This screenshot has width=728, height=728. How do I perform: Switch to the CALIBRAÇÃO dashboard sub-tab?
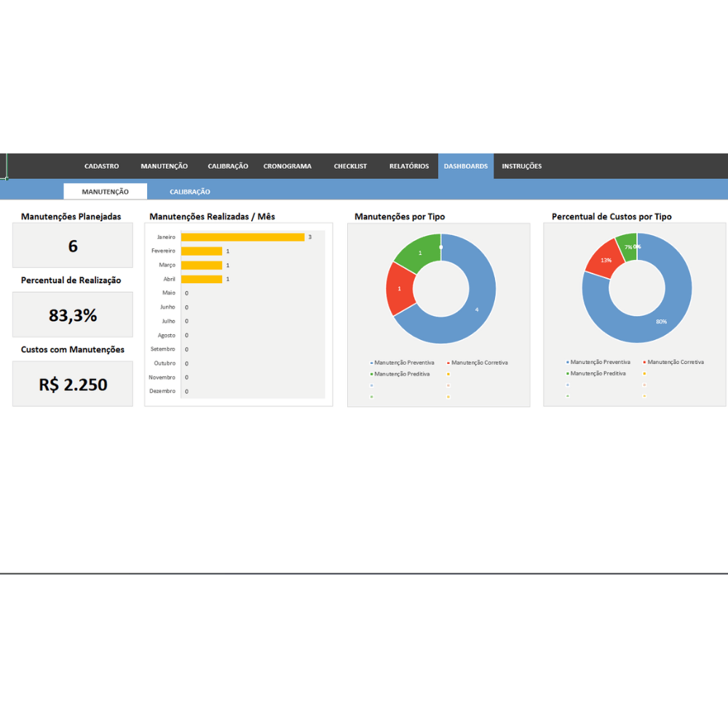click(x=190, y=191)
